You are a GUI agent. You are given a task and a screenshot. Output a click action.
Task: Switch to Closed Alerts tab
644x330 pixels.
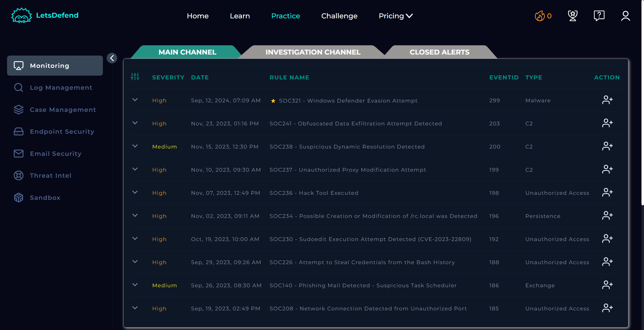[439, 52]
